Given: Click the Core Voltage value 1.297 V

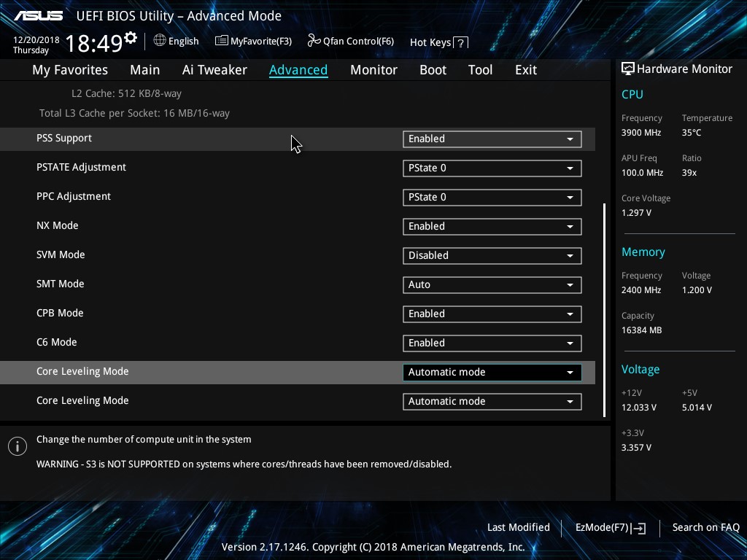Looking at the screenshot, I should tap(636, 213).
